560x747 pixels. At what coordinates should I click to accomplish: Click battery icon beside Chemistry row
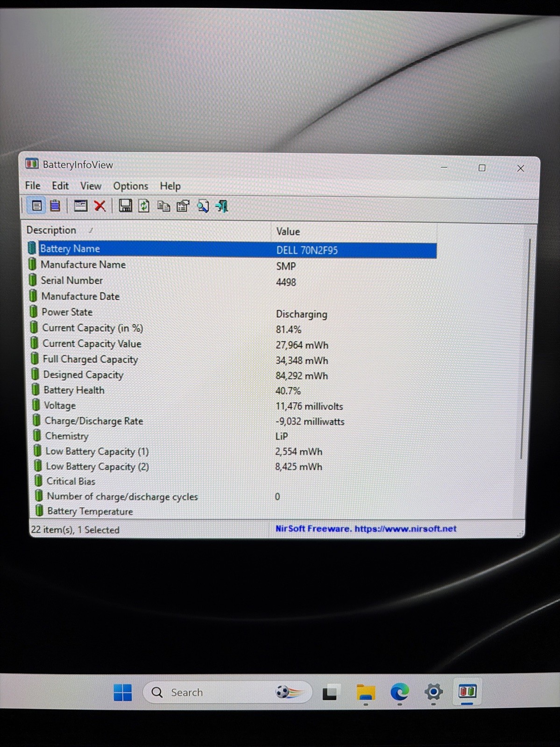(x=37, y=435)
